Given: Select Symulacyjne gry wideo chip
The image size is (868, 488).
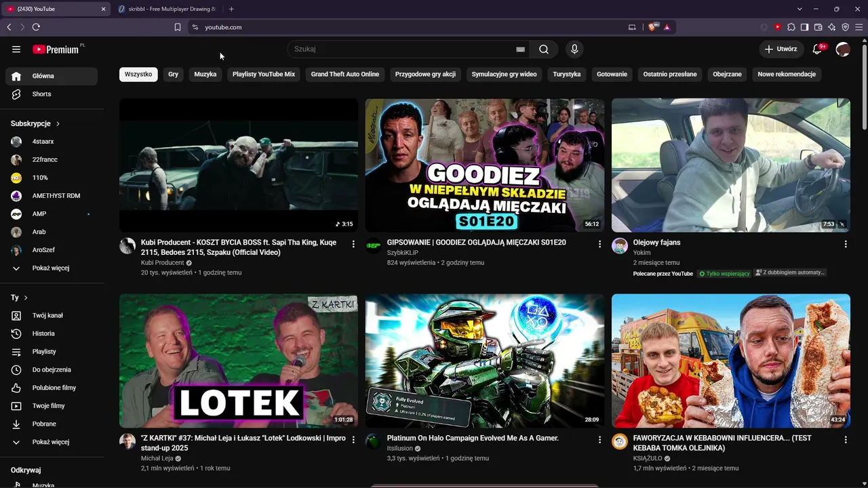Looking at the screenshot, I should pyautogui.click(x=504, y=74).
